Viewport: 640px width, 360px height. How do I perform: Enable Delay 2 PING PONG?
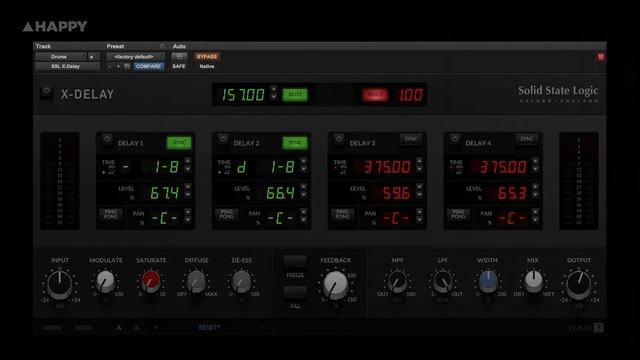coord(227,214)
